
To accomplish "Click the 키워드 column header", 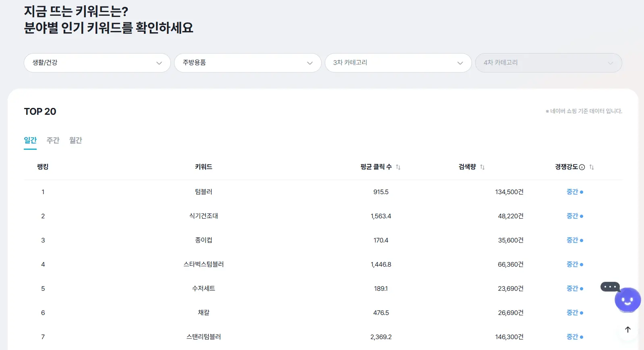I will click(204, 167).
